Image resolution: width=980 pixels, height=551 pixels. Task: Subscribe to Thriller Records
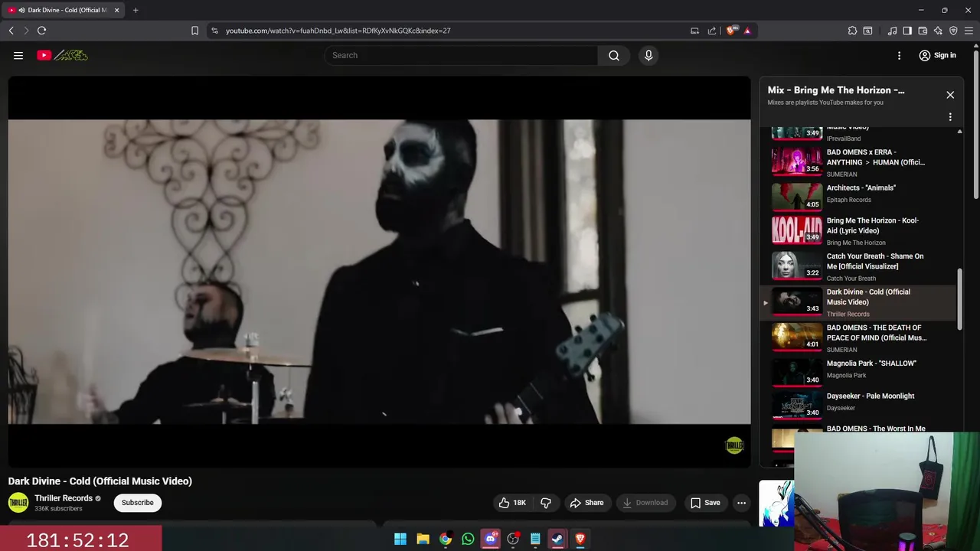138,503
